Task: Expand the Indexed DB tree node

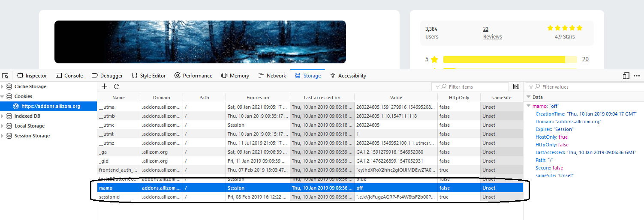Action: click(3, 116)
